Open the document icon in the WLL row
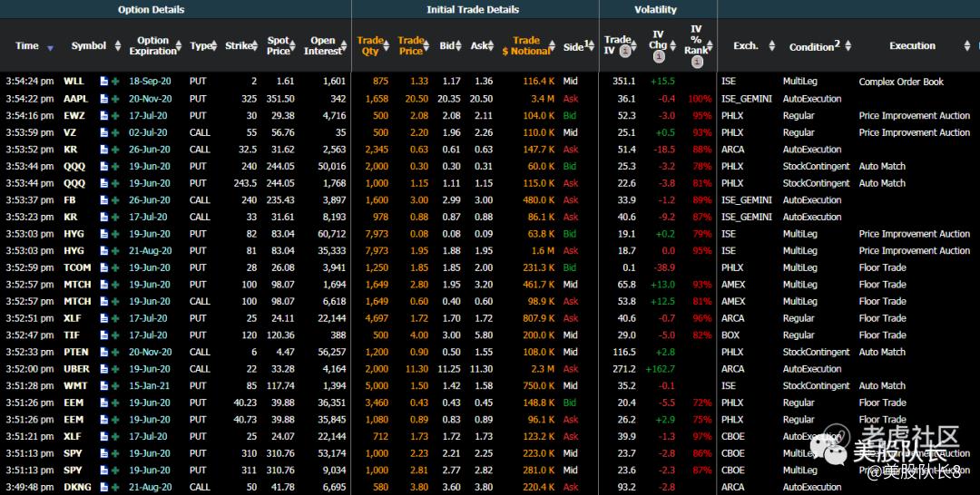 tap(103, 82)
